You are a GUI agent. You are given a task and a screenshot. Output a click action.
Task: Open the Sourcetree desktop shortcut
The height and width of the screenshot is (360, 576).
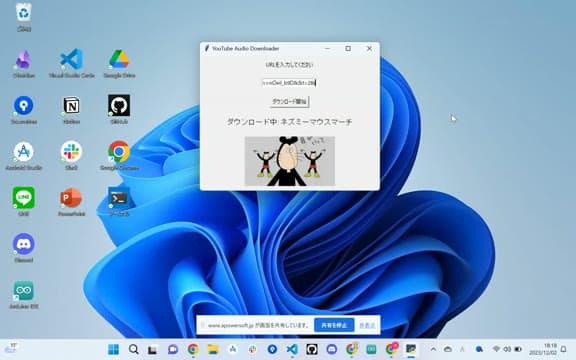24,109
